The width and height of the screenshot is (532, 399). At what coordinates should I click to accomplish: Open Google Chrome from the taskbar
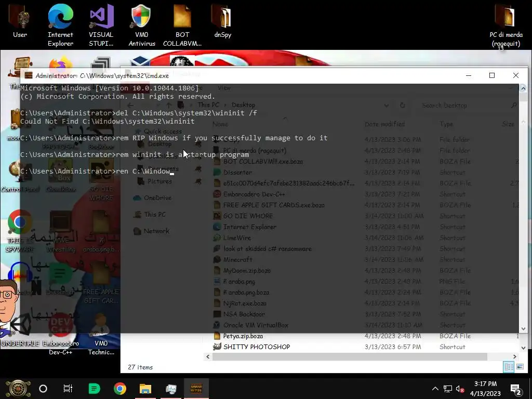point(120,389)
